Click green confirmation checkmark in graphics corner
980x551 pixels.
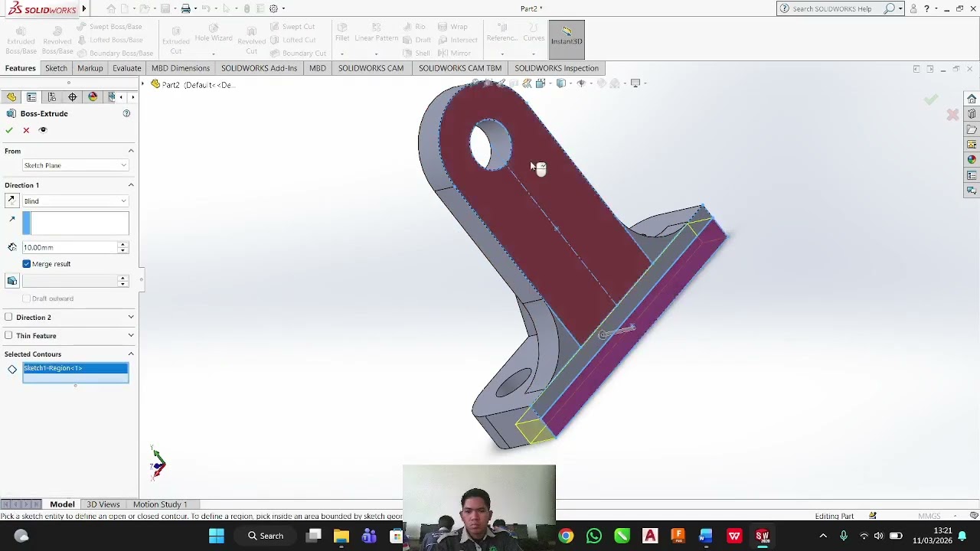(931, 99)
